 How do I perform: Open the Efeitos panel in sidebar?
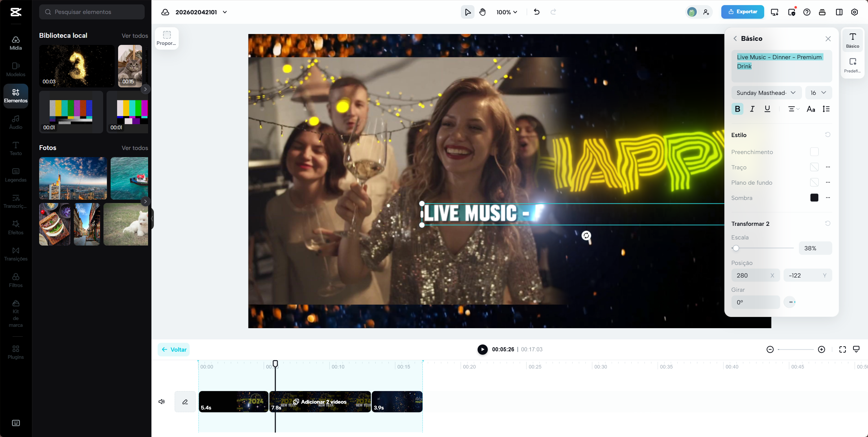(16, 228)
